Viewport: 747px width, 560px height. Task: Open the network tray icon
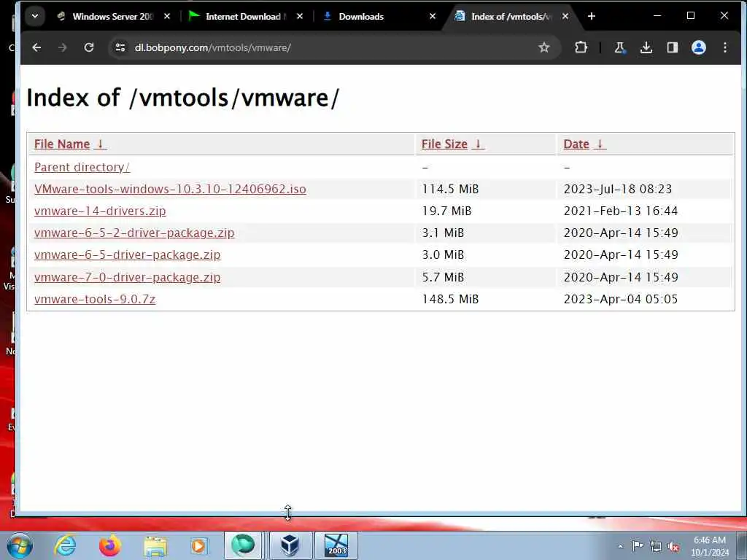pyautogui.click(x=656, y=547)
